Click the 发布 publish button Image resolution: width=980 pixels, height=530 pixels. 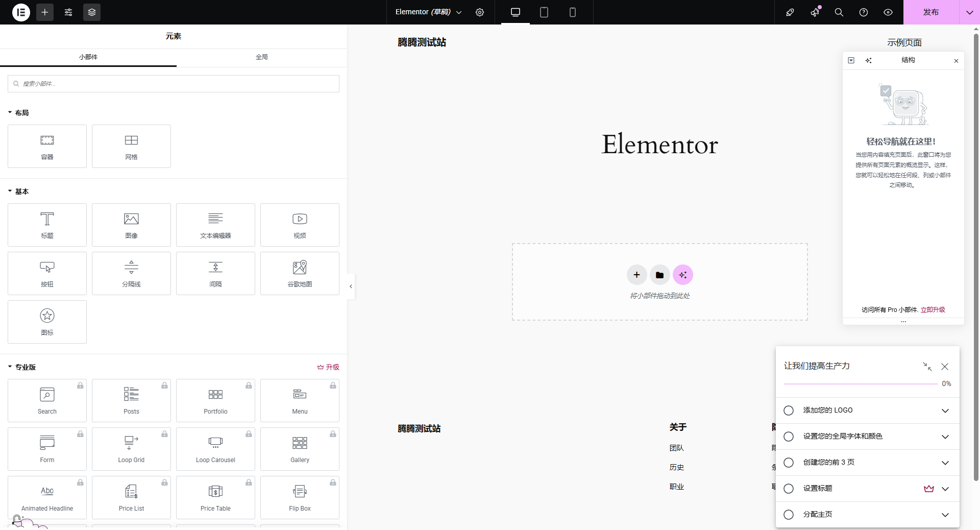[930, 12]
